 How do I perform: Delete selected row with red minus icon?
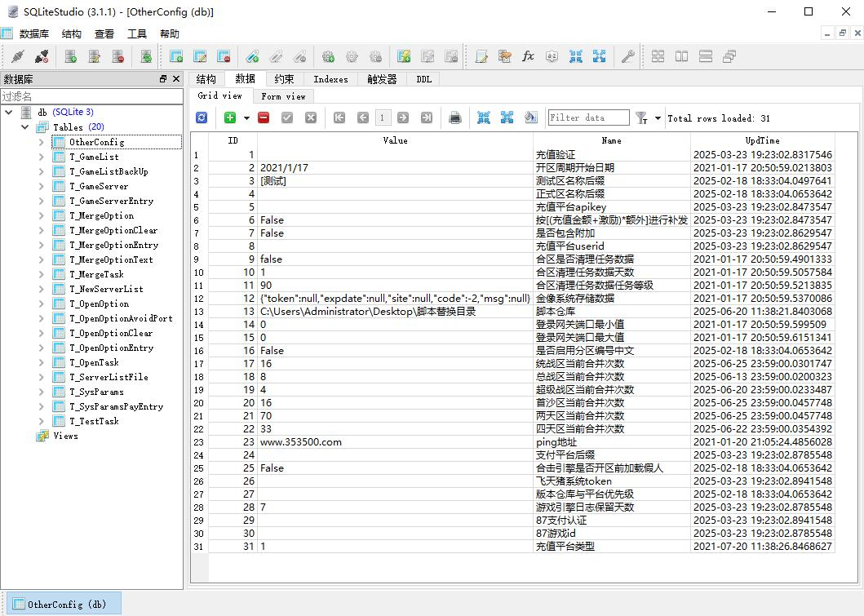pyautogui.click(x=264, y=117)
